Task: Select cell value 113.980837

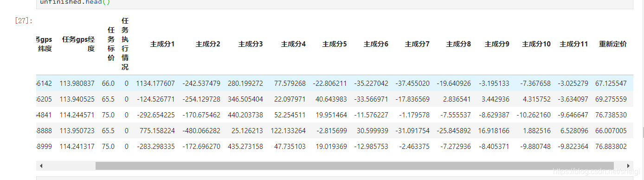Action: click(77, 84)
